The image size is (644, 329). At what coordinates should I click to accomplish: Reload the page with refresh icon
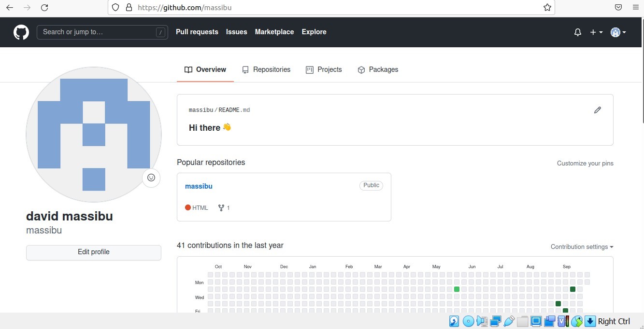[x=44, y=8]
